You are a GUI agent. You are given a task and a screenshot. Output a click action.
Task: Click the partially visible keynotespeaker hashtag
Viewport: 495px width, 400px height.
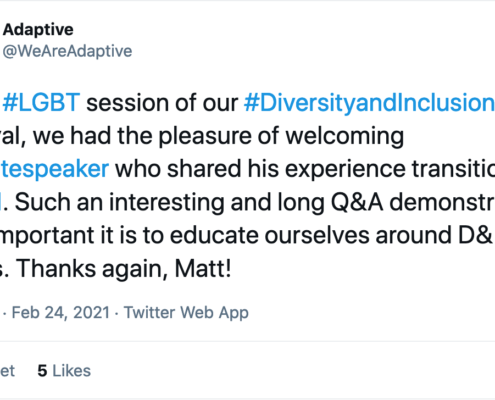[x=54, y=169]
